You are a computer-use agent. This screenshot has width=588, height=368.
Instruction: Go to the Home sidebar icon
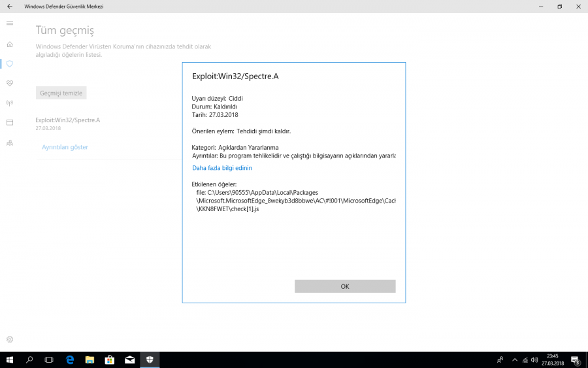click(10, 44)
